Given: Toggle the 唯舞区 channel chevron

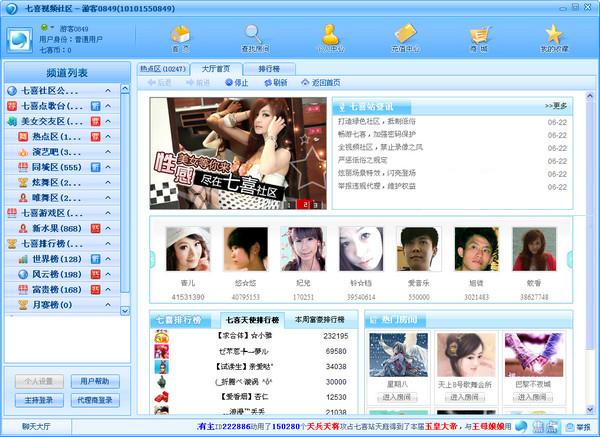Looking at the screenshot, I should tap(108, 198).
